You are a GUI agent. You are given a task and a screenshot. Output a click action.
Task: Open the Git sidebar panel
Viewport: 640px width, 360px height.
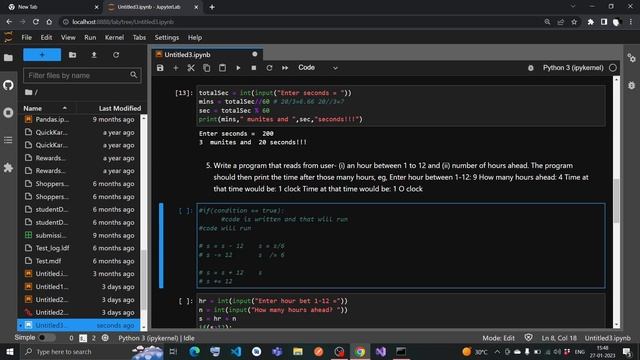pyautogui.click(x=8, y=85)
